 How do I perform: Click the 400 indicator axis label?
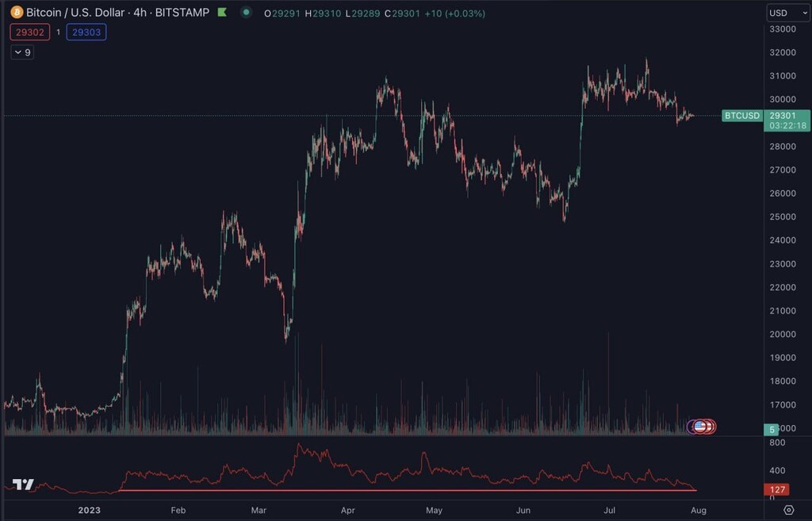[x=777, y=471]
